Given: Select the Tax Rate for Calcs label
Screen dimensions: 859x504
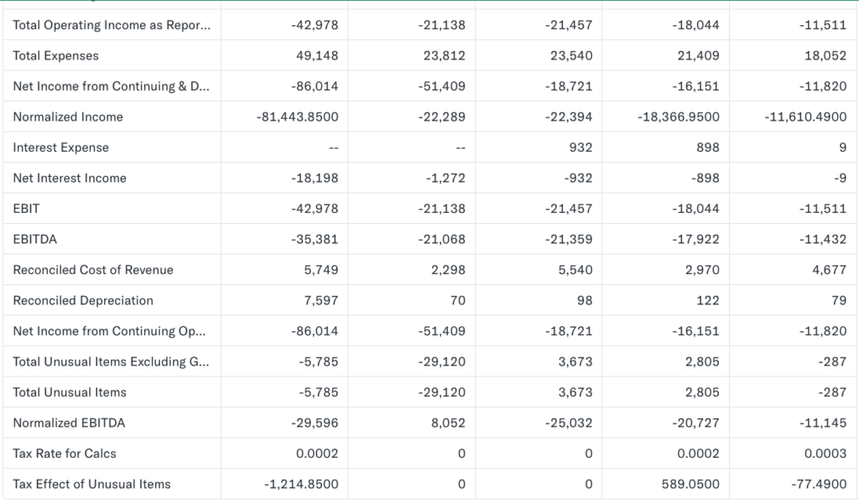Looking at the screenshot, I should point(65,454).
